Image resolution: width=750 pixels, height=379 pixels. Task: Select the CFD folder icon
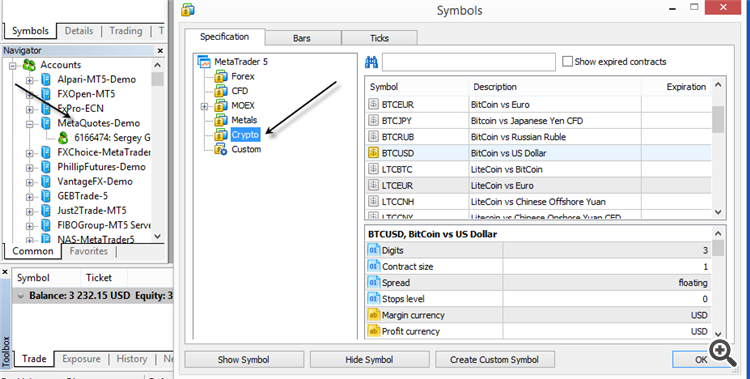click(x=221, y=91)
